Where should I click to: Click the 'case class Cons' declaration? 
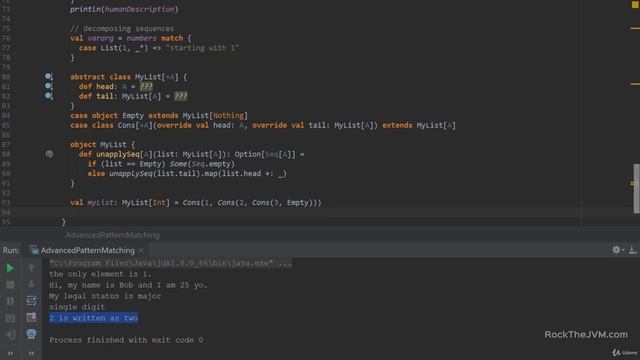(263, 125)
